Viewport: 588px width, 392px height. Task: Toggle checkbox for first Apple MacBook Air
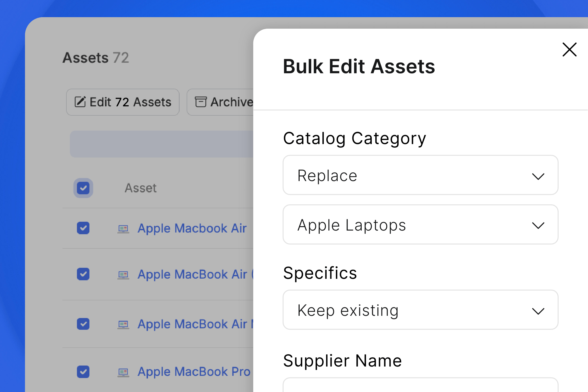click(x=84, y=228)
